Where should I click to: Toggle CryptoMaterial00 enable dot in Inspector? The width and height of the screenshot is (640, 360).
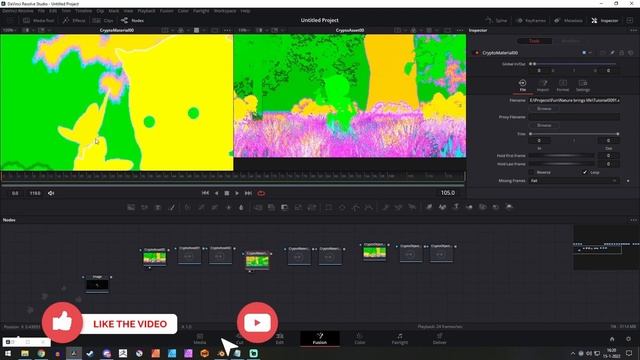pyautogui.click(x=476, y=53)
